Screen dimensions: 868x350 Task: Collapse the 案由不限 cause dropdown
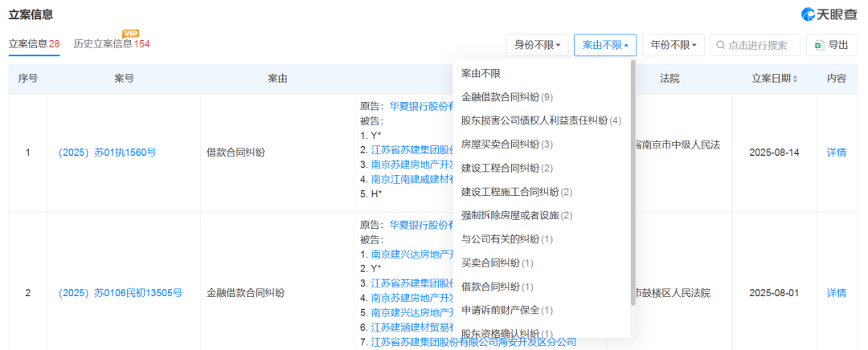pos(605,45)
